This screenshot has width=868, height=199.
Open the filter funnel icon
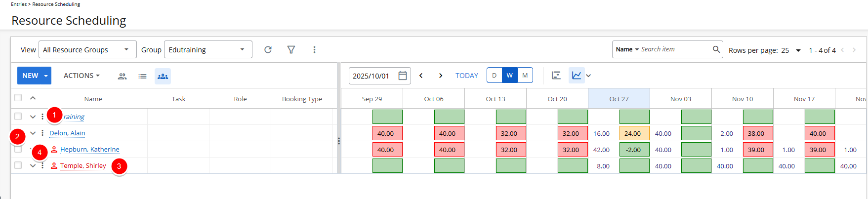pos(291,49)
